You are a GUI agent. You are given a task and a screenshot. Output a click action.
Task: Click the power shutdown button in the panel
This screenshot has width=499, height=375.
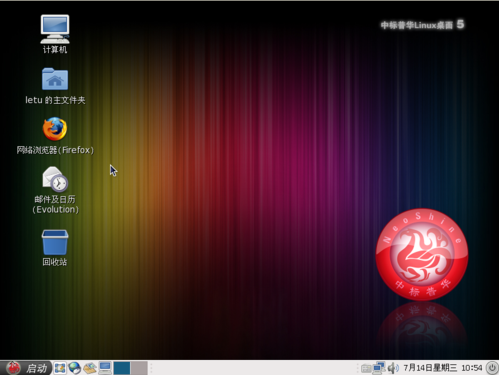click(492, 368)
